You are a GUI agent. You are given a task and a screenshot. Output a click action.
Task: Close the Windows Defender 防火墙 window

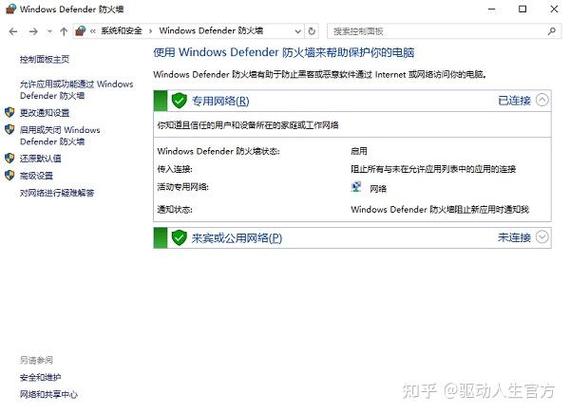click(x=554, y=9)
